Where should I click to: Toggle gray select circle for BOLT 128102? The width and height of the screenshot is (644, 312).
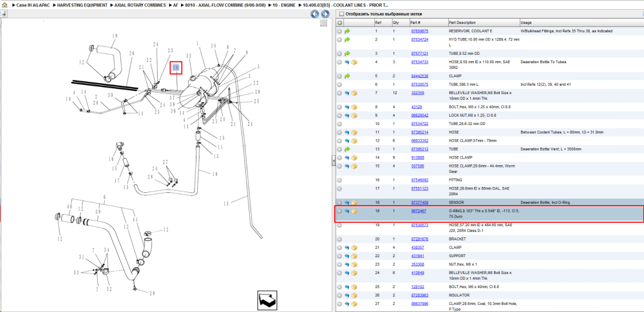click(x=339, y=287)
